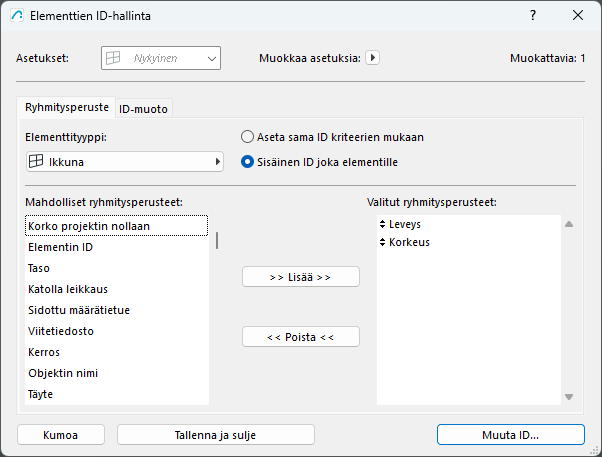Click the help question mark icon

(532, 15)
